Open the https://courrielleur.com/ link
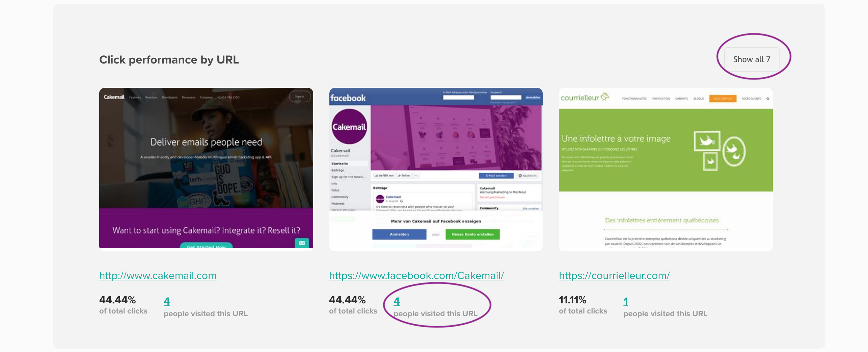This screenshot has width=868, height=352. click(614, 276)
